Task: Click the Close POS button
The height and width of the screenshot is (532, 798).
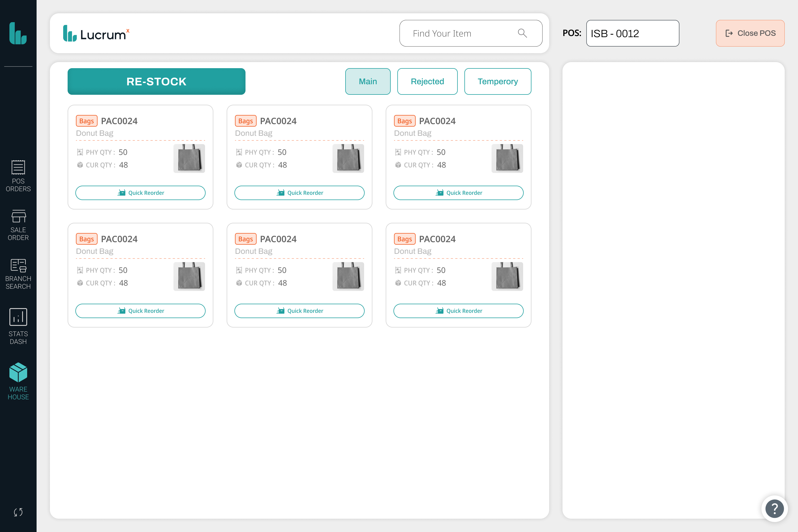Action: (750, 33)
